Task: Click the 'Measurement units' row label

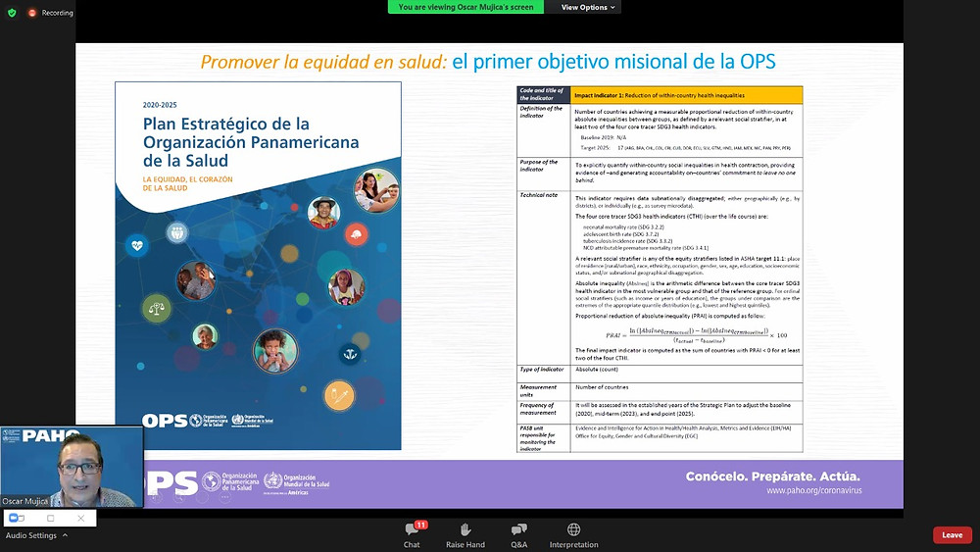Action: [537, 390]
